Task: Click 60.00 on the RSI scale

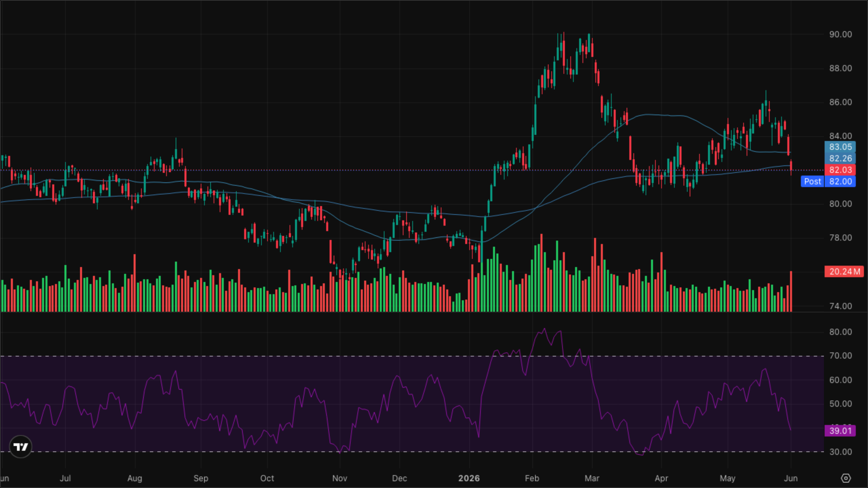Action: pos(841,380)
